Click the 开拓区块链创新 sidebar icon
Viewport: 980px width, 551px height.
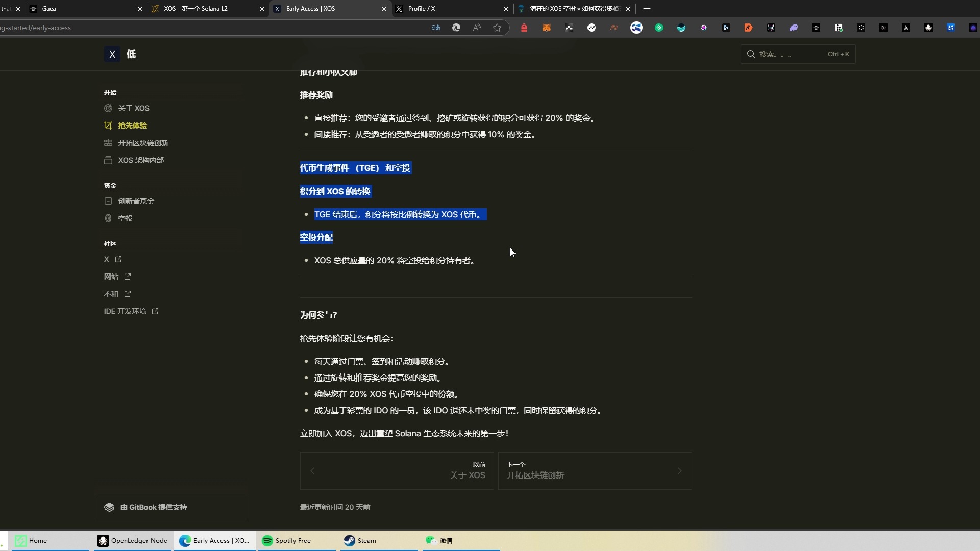[108, 143]
